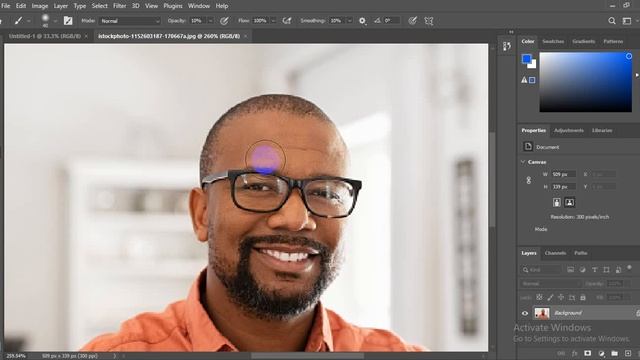640x360 pixels.
Task: Toggle the width-height link chain icon
Action: point(529,180)
